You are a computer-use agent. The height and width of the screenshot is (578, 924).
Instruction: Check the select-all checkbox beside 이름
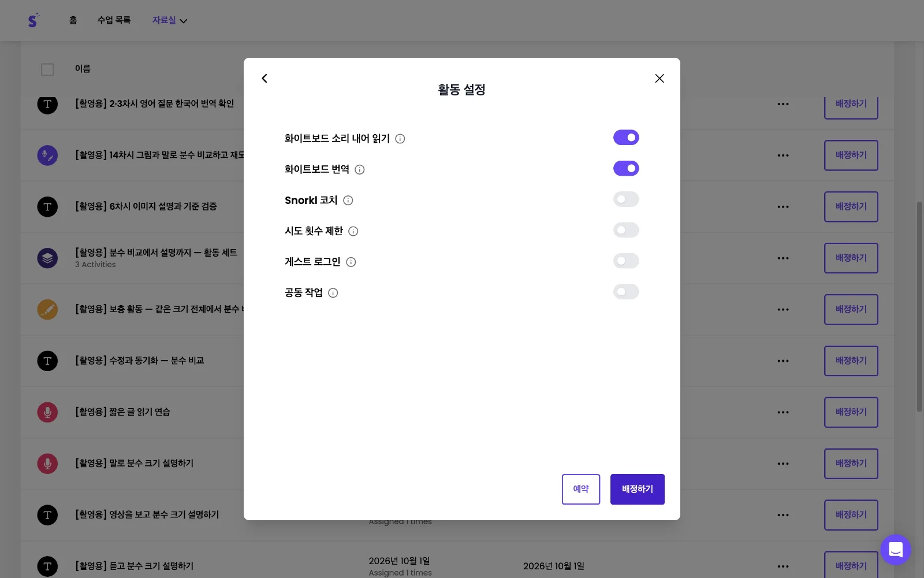47,69
